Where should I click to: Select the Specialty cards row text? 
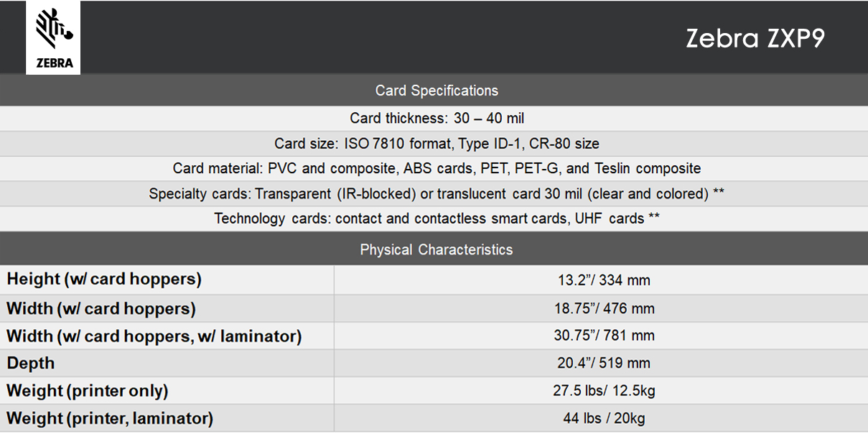click(x=437, y=193)
